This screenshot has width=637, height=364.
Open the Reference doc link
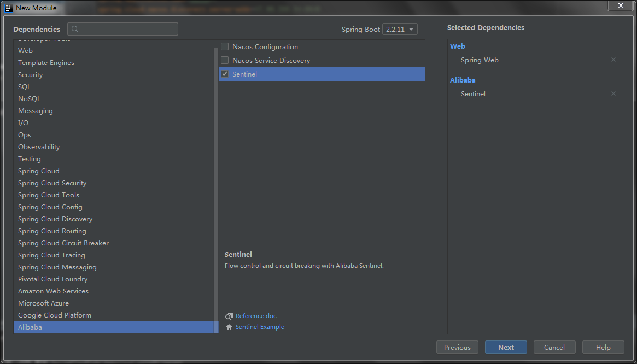tap(256, 316)
